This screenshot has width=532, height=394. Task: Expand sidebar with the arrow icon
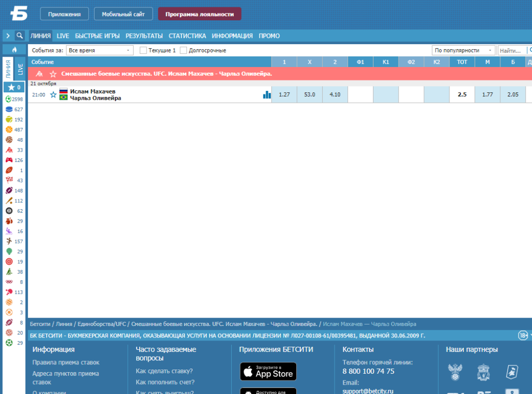[x=8, y=36]
